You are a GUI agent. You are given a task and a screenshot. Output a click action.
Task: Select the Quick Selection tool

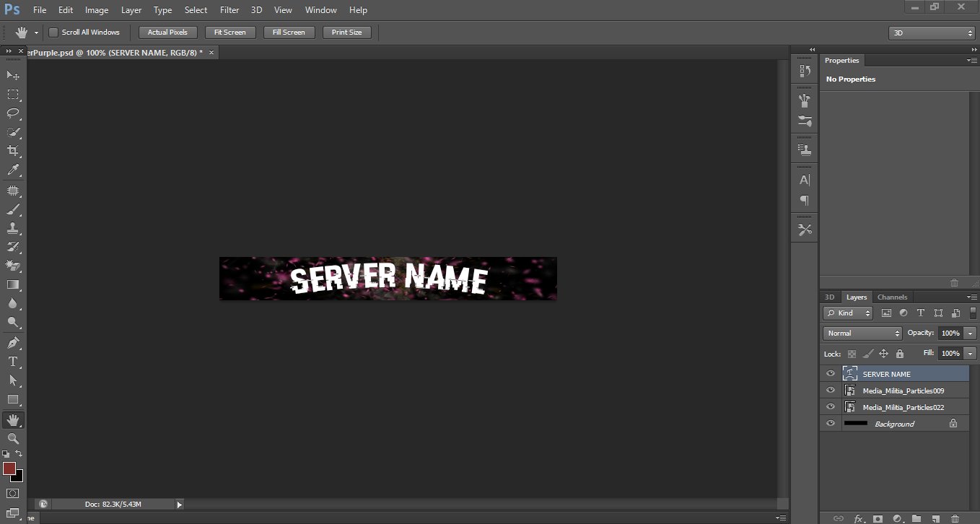13,132
